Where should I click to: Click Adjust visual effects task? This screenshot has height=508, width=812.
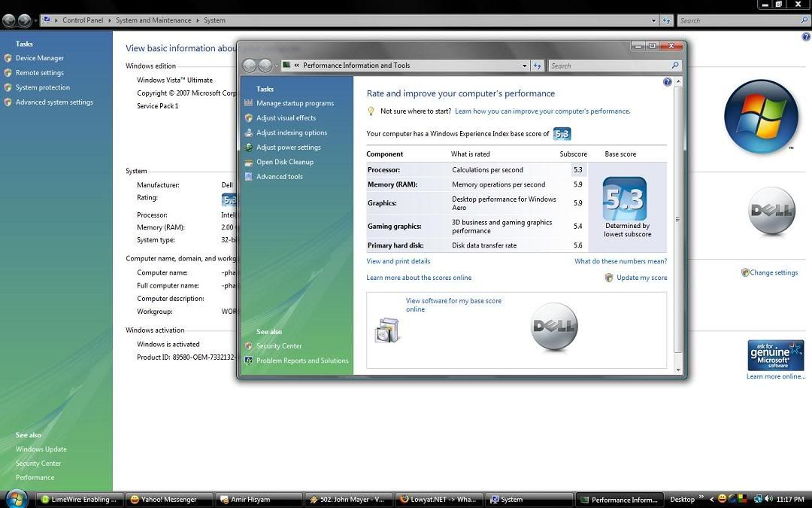coord(286,118)
